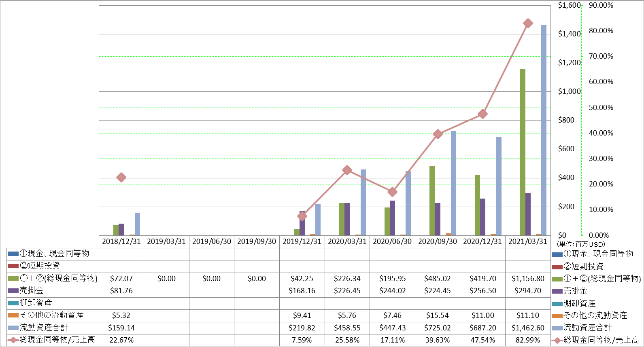This screenshot has height=347, width=644.
Task: Click the $15.54 cell
Action: (x=438, y=315)
